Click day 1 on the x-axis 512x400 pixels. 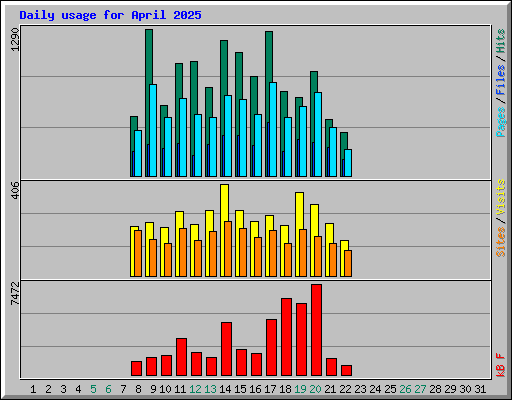pyautogui.click(x=33, y=389)
